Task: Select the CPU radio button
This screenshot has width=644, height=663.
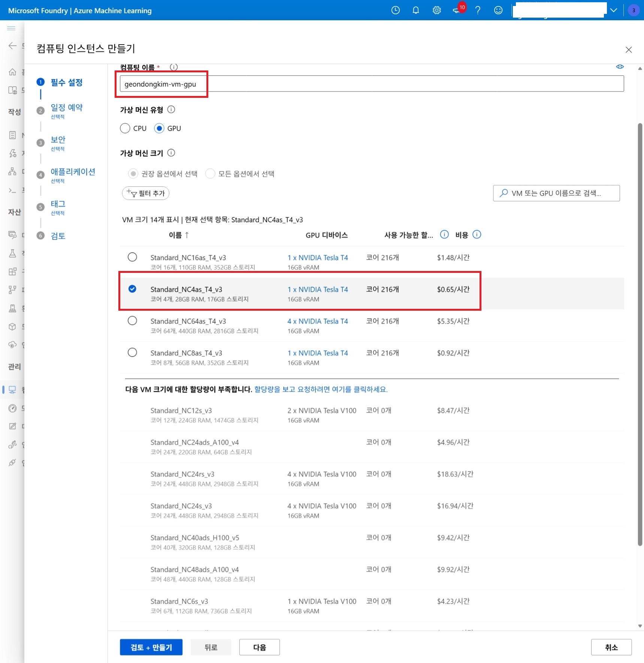Action: tap(125, 128)
